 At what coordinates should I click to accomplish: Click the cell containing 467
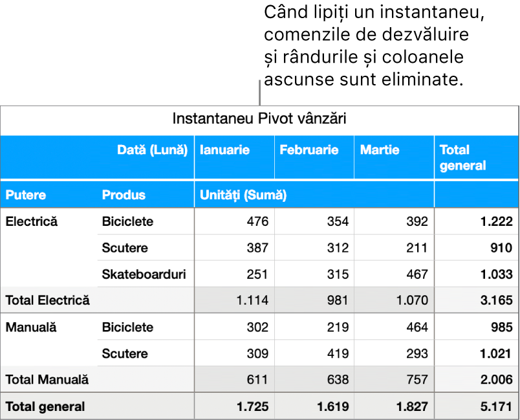416,274
